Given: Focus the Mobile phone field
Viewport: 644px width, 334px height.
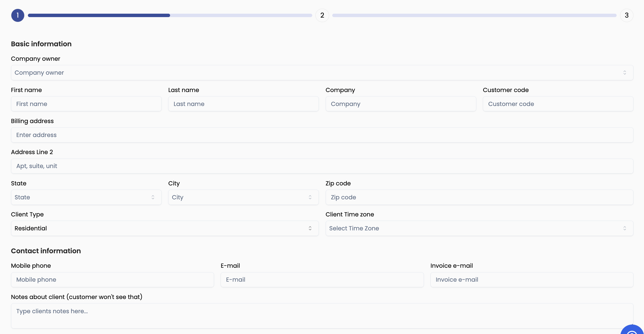Looking at the screenshot, I should (112, 280).
